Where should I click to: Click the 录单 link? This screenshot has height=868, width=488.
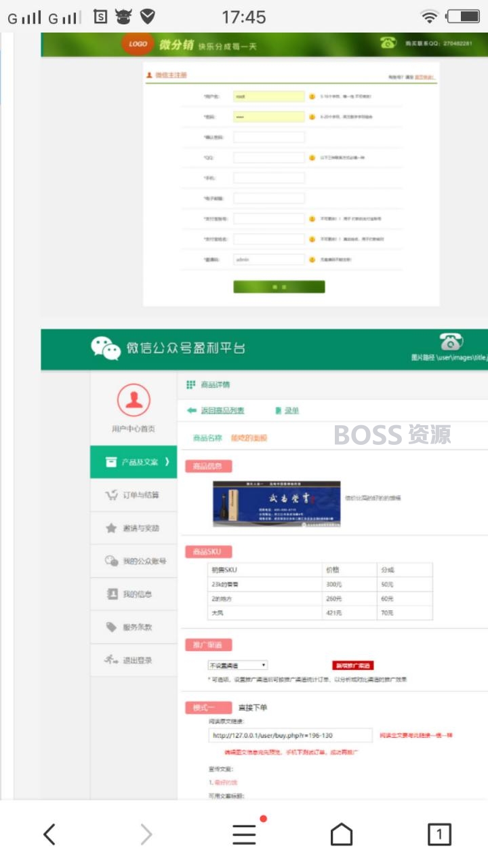point(291,410)
